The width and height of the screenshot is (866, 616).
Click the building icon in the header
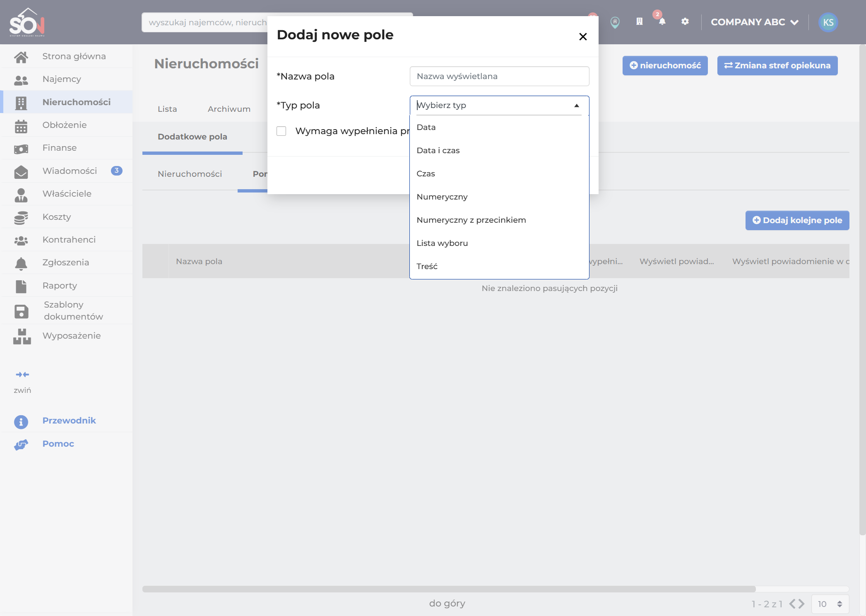(x=640, y=21)
